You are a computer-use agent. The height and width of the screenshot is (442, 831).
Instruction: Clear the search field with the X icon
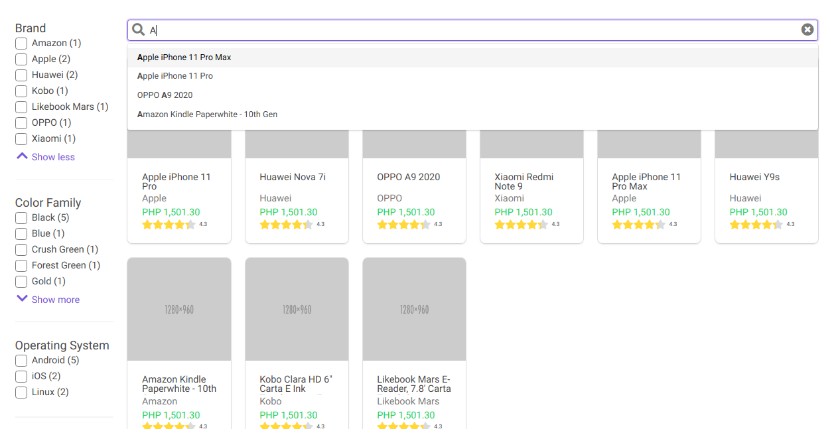point(807,30)
